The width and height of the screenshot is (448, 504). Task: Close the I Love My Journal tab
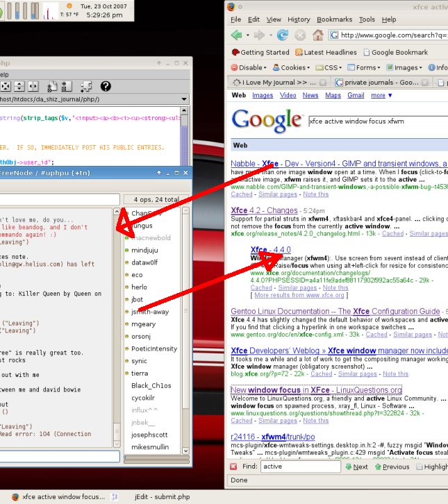pyautogui.click(x=323, y=83)
